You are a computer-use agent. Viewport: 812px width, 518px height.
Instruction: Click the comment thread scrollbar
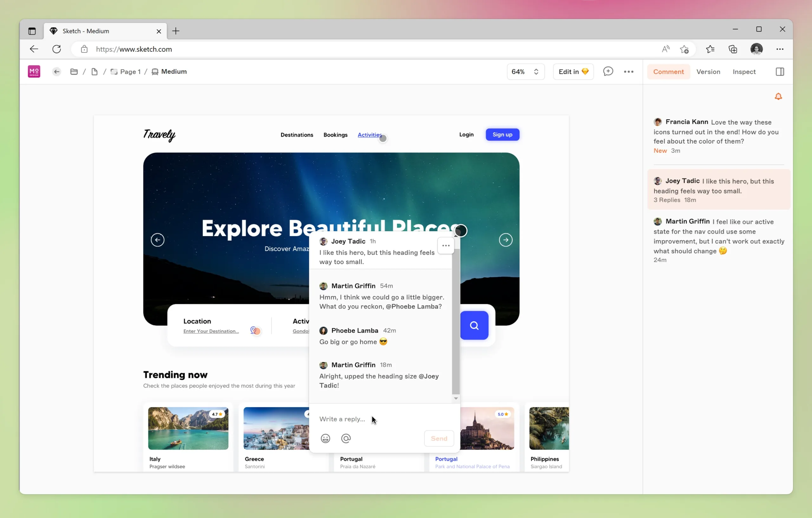coord(455,321)
